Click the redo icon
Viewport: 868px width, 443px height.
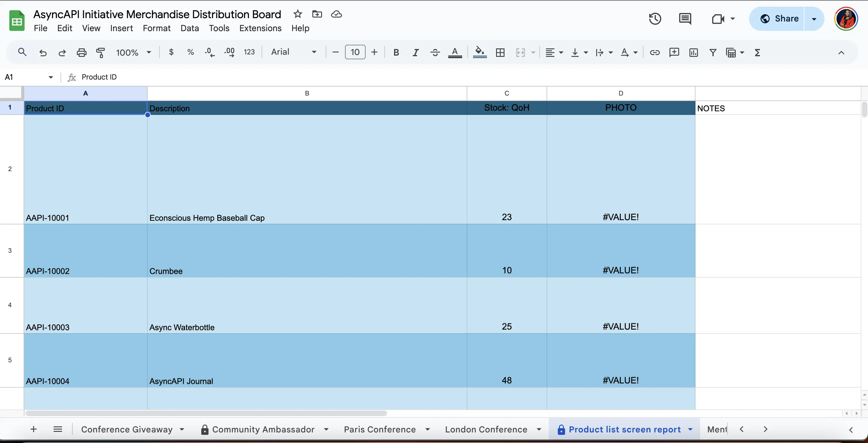click(x=62, y=51)
